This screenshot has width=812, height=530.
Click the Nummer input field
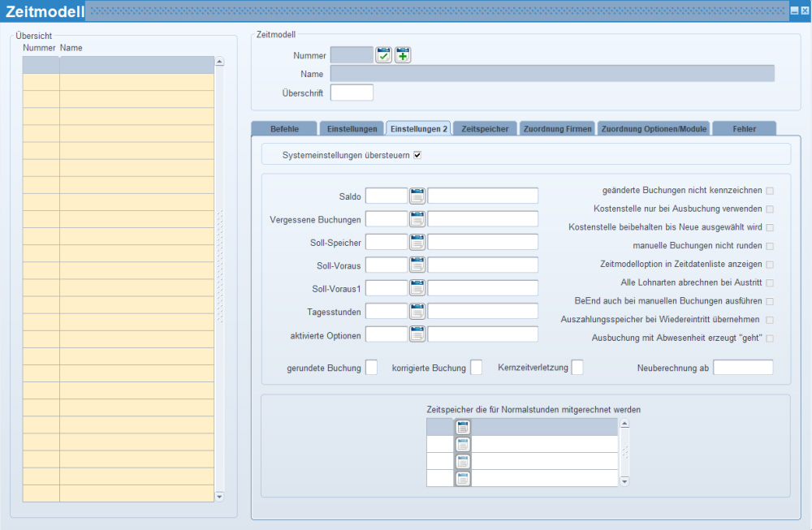coord(352,55)
